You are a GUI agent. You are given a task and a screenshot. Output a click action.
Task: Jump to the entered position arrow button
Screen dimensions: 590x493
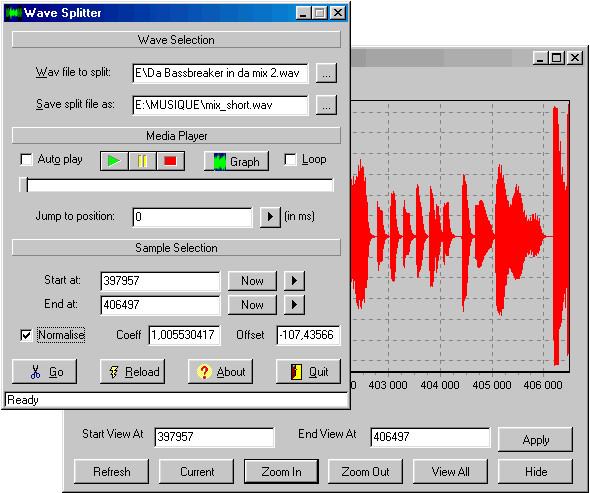click(x=270, y=217)
